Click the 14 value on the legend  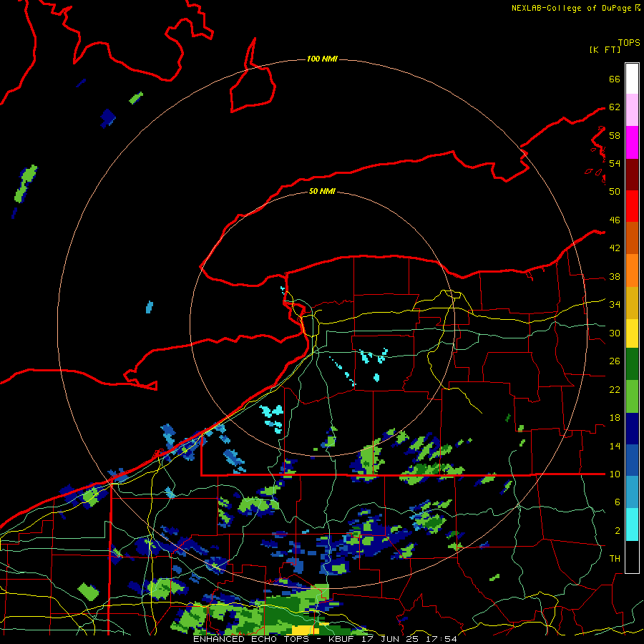click(615, 446)
